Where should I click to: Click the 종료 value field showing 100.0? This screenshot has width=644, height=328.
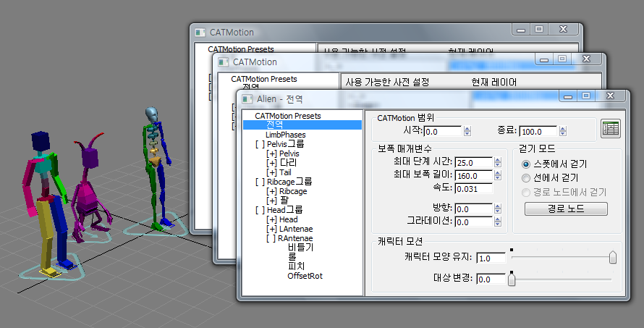[x=538, y=132]
